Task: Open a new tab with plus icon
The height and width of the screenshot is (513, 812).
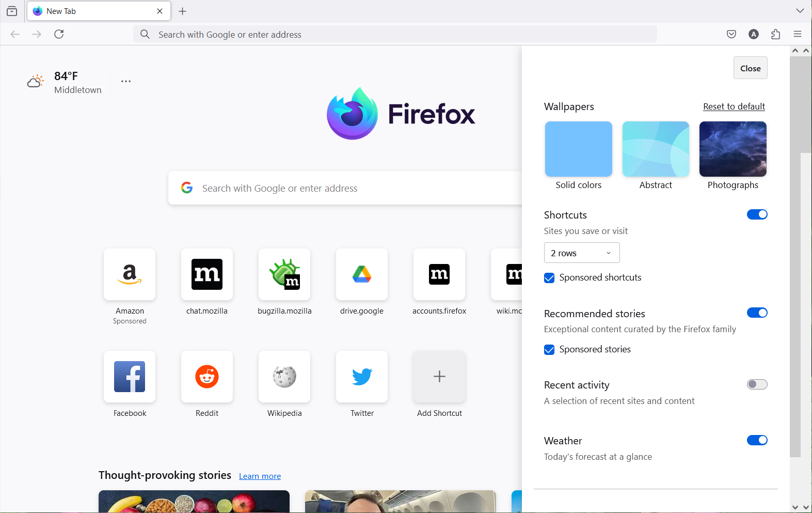Action: (x=183, y=11)
